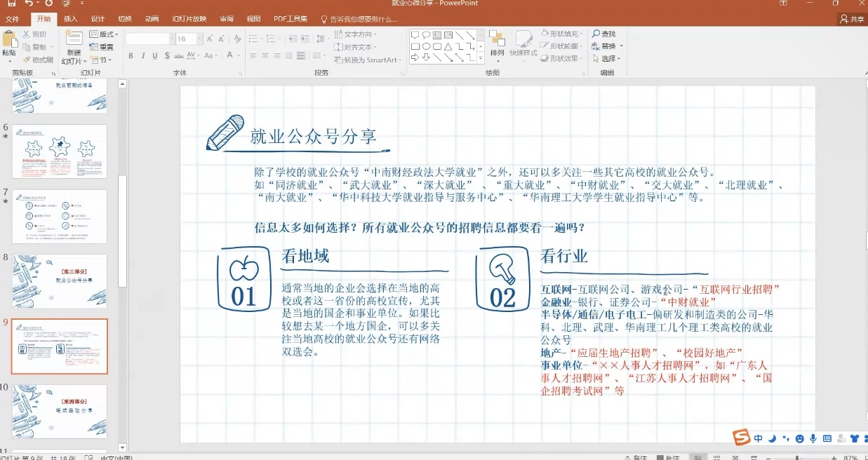Click the New Slide (新建幻灯片) icon
The height and width of the screenshot is (460, 868).
[74, 39]
